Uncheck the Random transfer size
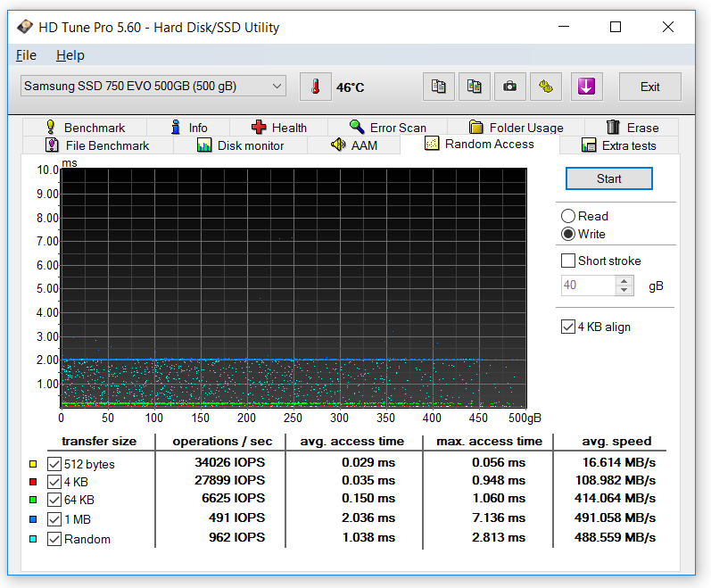Screen dimensions: 711x588 coord(54,539)
